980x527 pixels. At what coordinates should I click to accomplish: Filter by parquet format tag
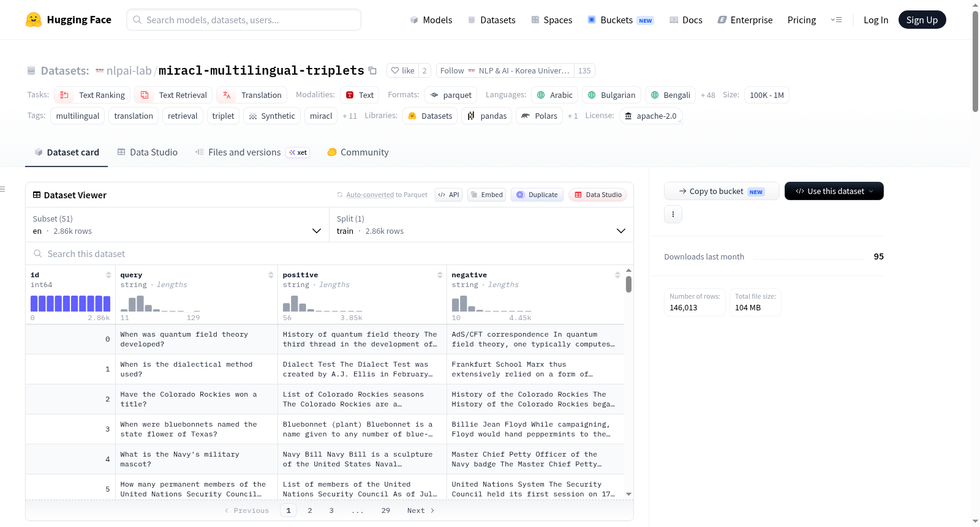451,95
